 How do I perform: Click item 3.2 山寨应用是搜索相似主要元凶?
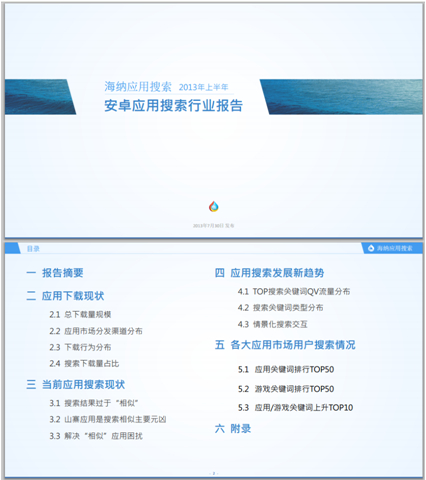point(108,419)
